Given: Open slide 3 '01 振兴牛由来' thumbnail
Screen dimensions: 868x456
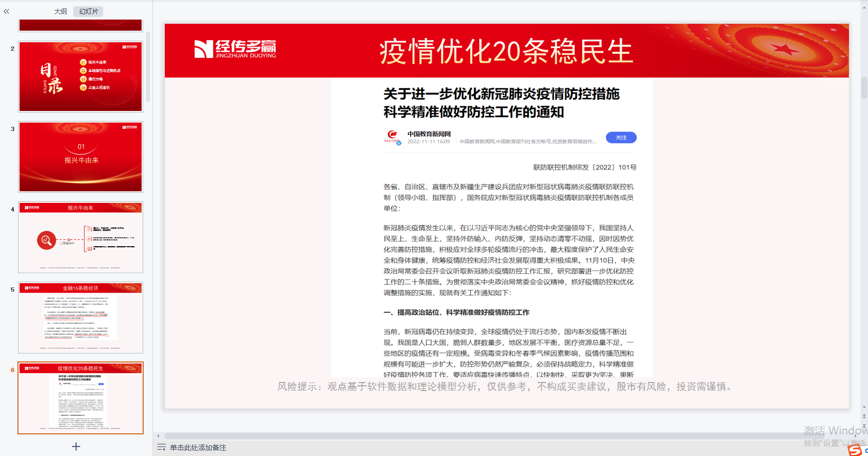Looking at the screenshot, I should point(80,157).
